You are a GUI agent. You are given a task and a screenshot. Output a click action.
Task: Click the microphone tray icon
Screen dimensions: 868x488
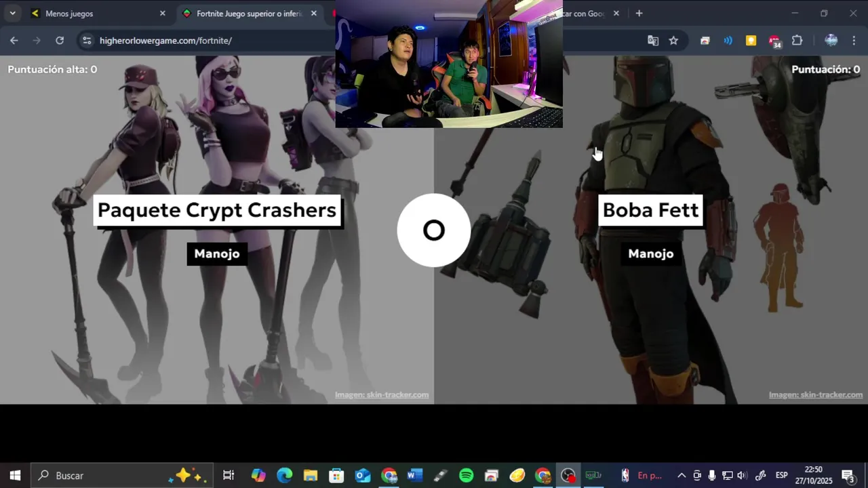tap(711, 476)
